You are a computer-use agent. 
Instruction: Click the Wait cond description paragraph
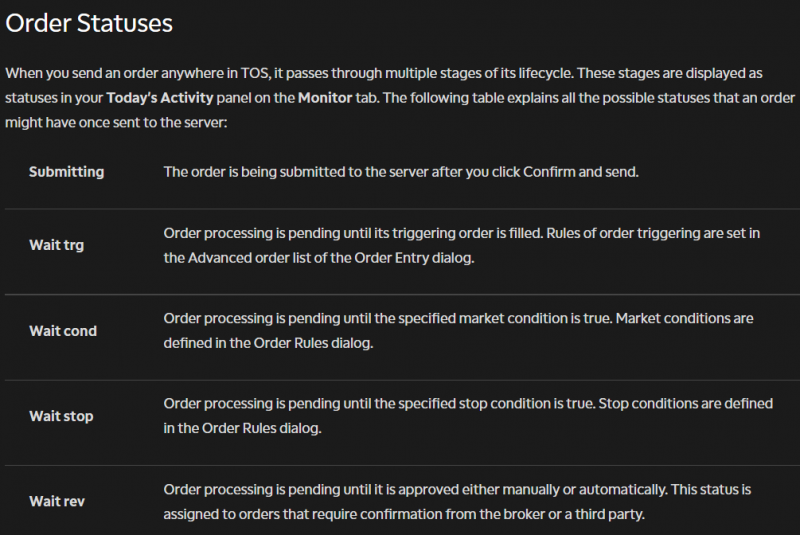pyautogui.click(x=458, y=330)
